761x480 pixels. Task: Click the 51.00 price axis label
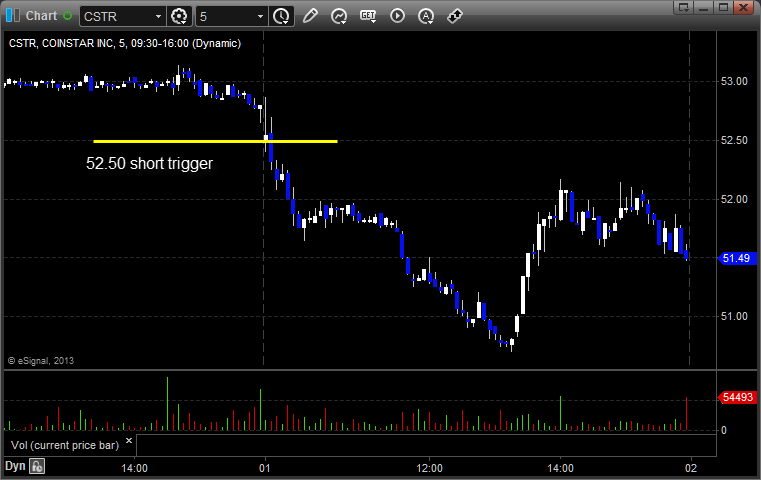734,316
